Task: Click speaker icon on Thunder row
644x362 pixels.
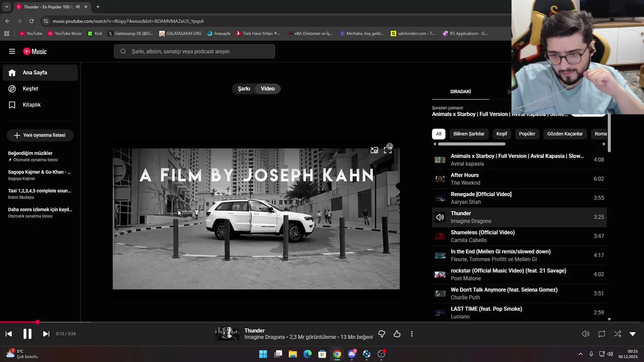Action: tap(440, 217)
